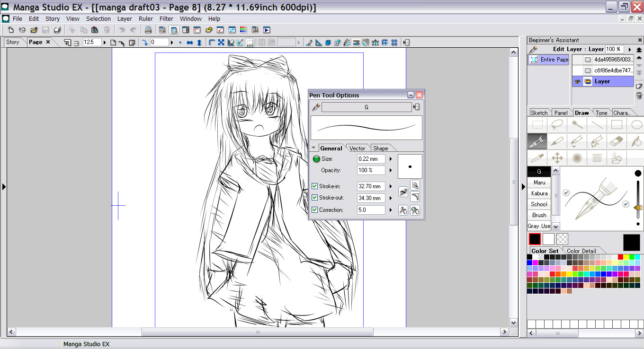Click the Color Set palette toolbar icon
Image resolution: width=644 pixels, height=349 pixels.
click(x=243, y=30)
